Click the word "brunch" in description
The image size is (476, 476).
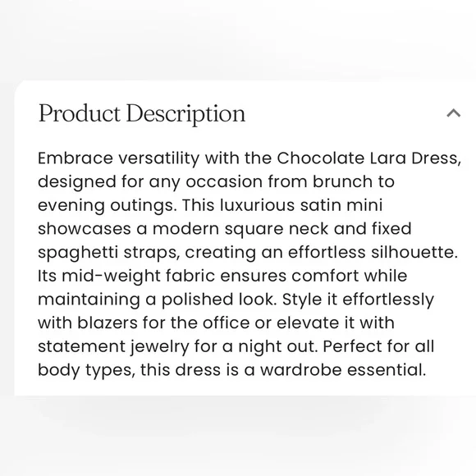point(342,181)
